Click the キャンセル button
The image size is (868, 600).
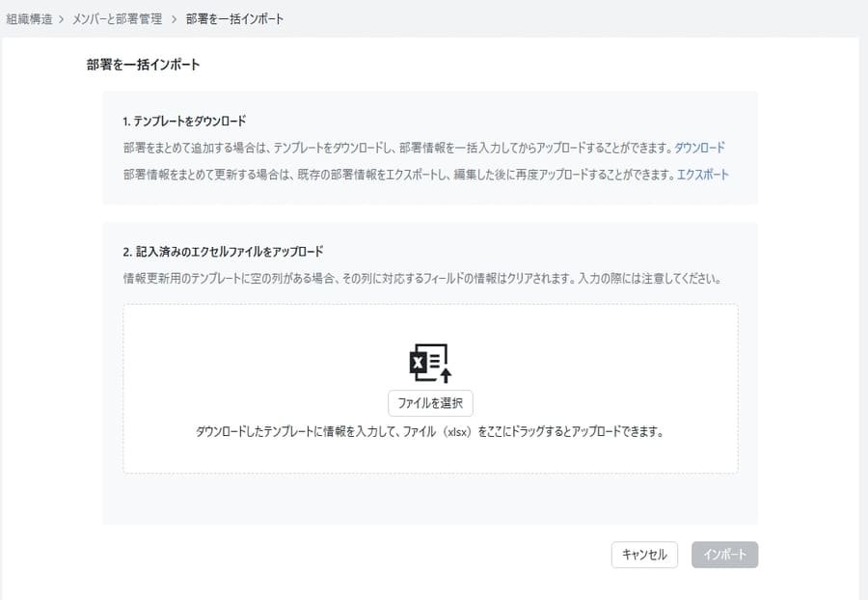coord(643,555)
